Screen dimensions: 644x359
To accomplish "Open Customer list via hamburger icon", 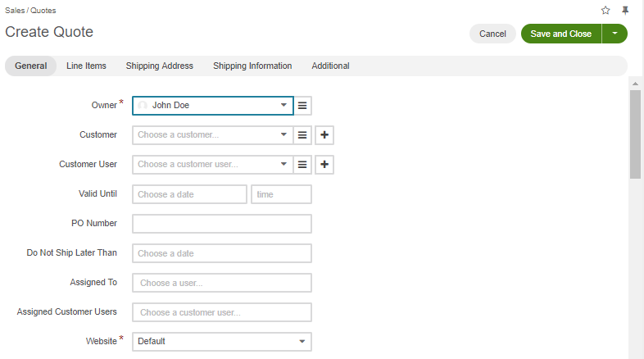I will (302, 135).
